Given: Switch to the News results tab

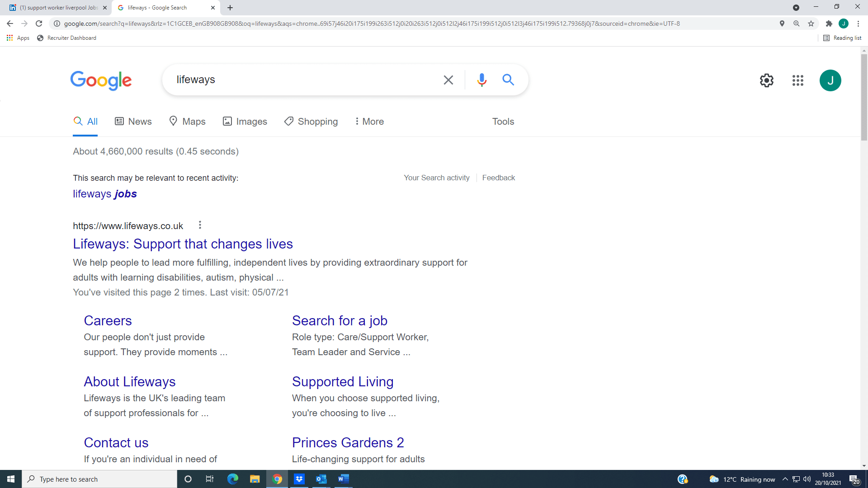Looking at the screenshot, I should (133, 122).
